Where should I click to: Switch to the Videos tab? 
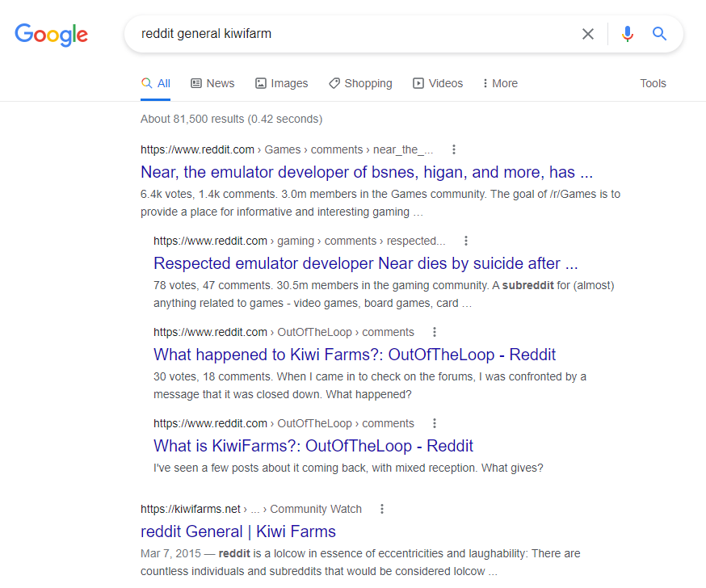coord(438,83)
